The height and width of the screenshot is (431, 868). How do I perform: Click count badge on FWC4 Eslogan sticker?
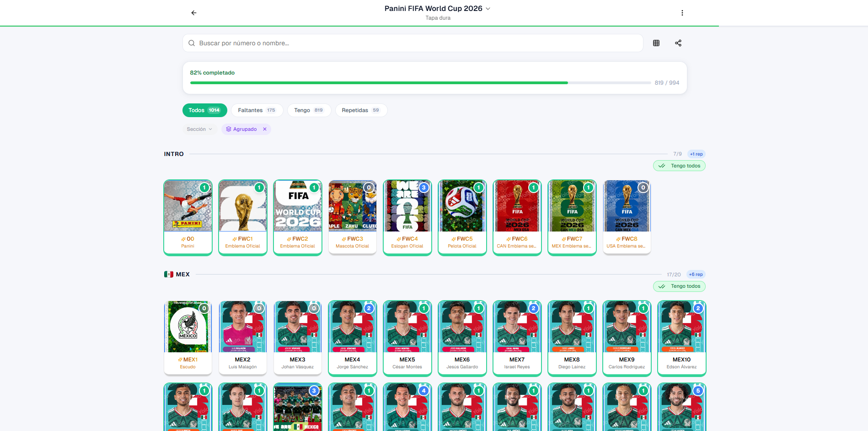pyautogui.click(x=424, y=188)
